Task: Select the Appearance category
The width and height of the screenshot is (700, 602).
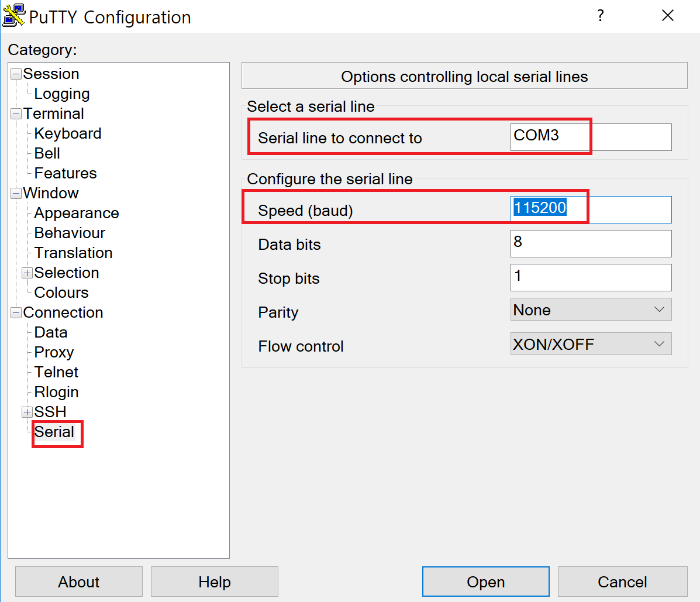Action: tap(77, 213)
